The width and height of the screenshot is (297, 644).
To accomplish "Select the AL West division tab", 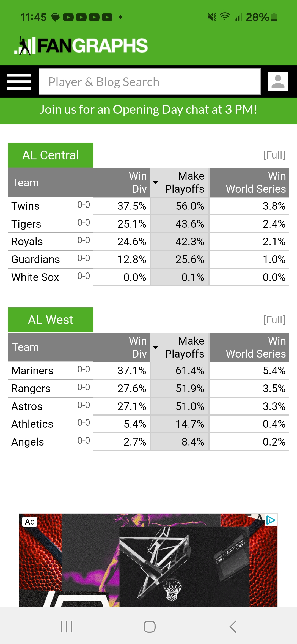I will tap(51, 320).
